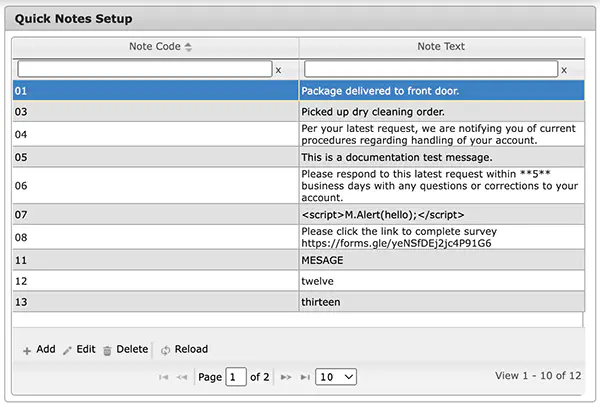This screenshot has height=409, width=600.
Task: Click the Delete trash icon
Action: [107, 350]
